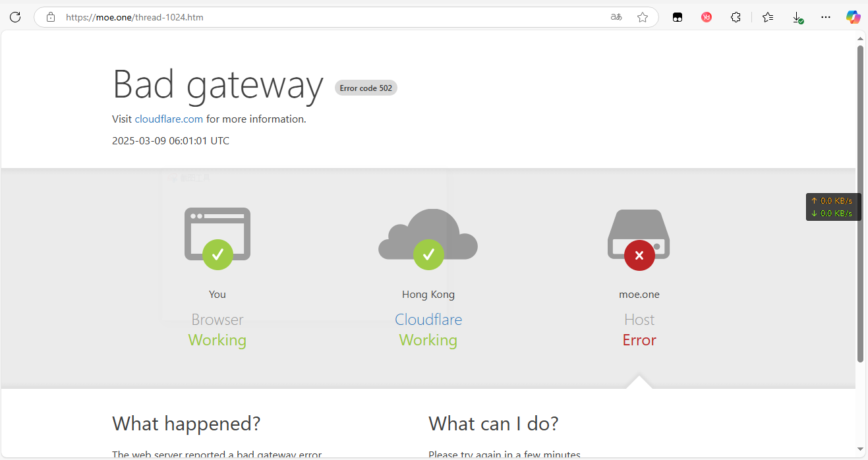Open the translate page icon in the address bar
The image size is (868, 460).
point(616,17)
